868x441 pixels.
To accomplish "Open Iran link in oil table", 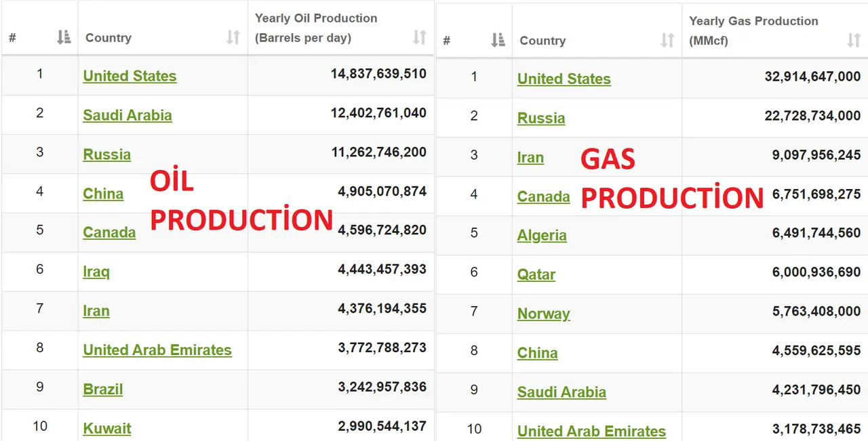I will point(96,311).
